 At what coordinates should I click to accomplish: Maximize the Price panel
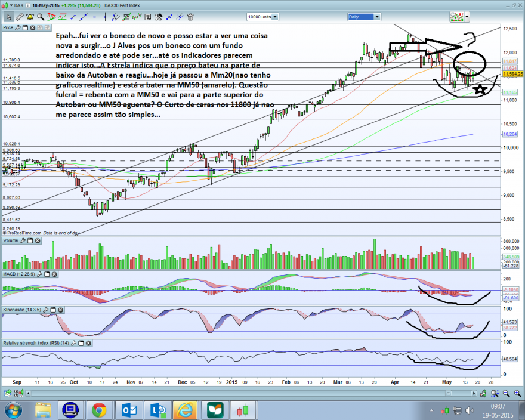pos(25,28)
